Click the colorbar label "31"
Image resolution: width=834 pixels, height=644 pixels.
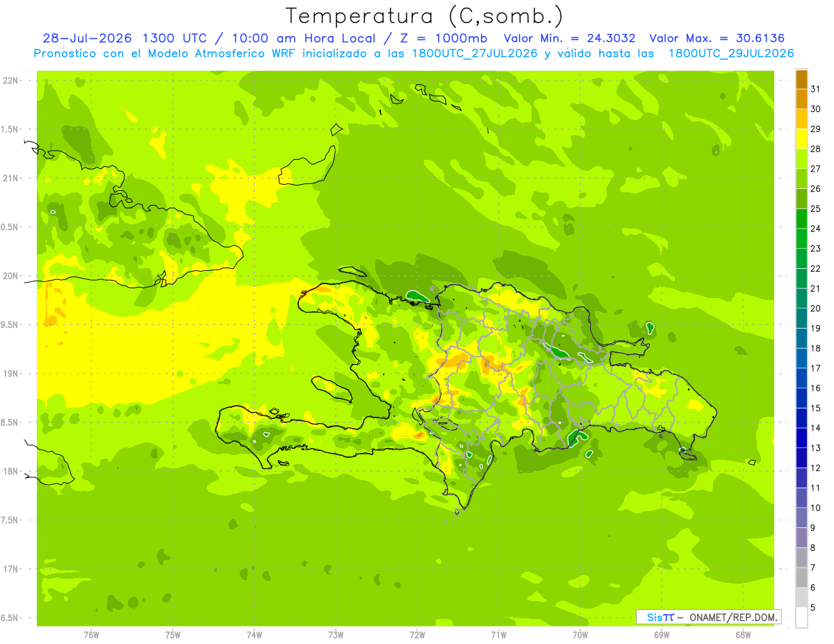[x=815, y=89]
